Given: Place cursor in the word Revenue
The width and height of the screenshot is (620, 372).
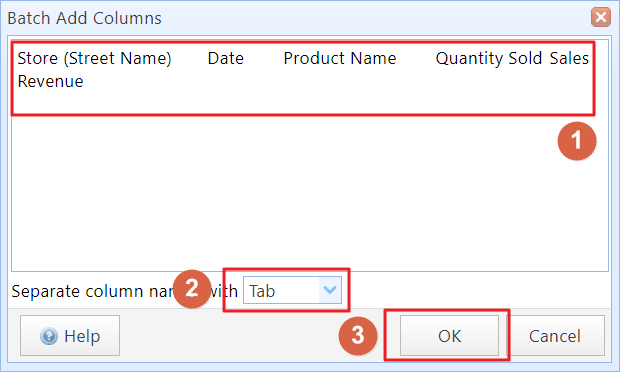Looking at the screenshot, I should (51, 81).
